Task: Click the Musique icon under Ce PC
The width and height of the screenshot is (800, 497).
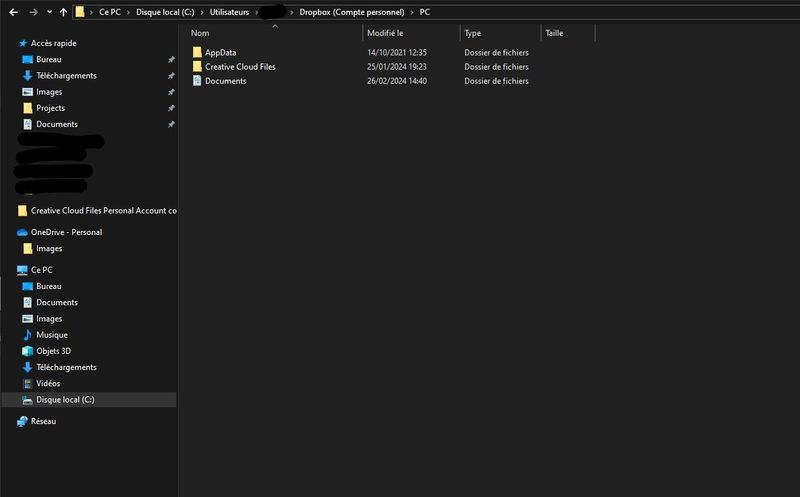Action: 28,335
